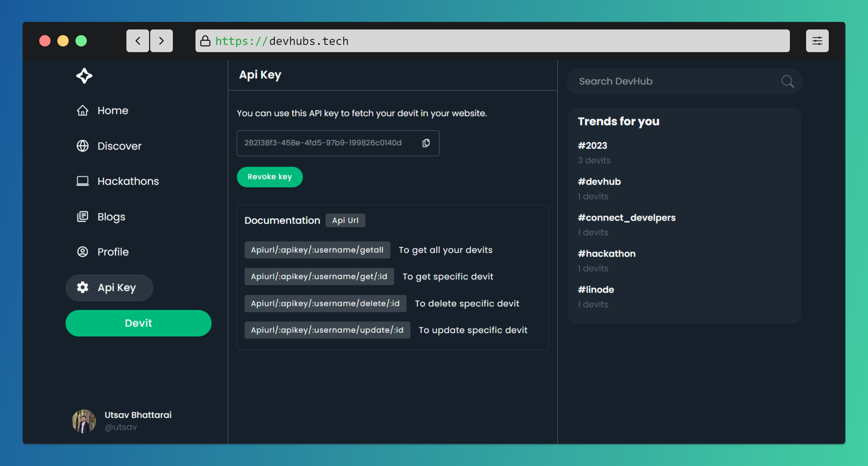Image resolution: width=868 pixels, height=466 pixels.
Task: Click the green Devit button
Action: pyautogui.click(x=139, y=323)
